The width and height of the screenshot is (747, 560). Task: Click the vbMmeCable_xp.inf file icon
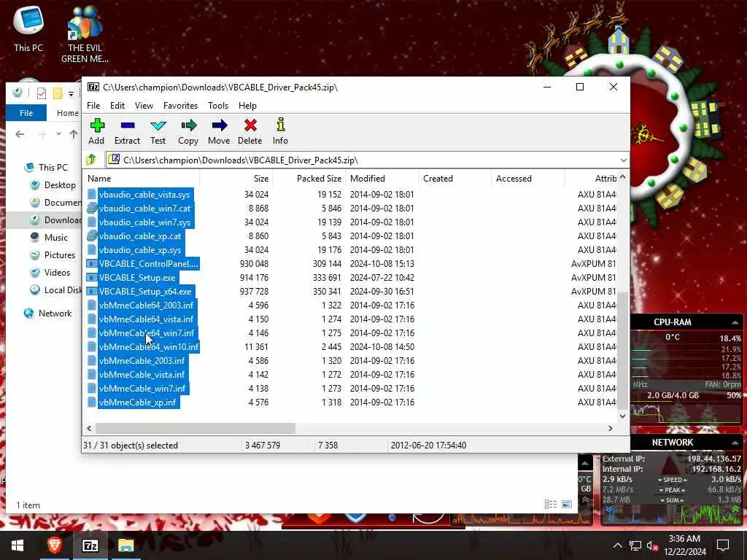(91, 402)
